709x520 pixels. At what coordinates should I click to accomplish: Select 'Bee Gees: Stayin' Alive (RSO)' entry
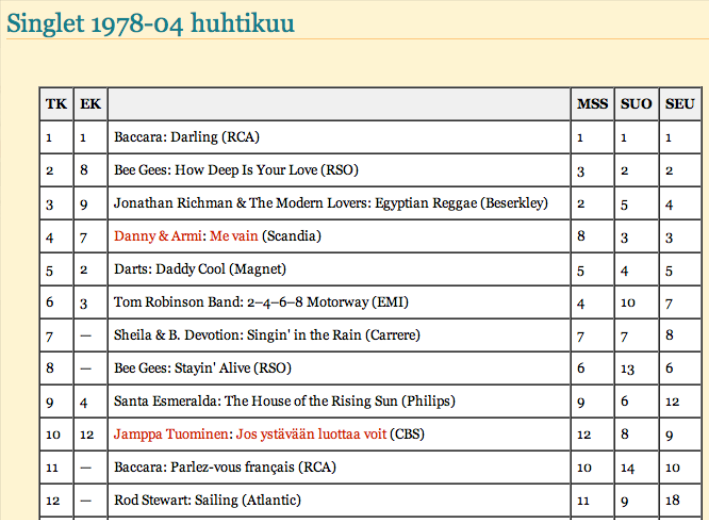(x=203, y=368)
